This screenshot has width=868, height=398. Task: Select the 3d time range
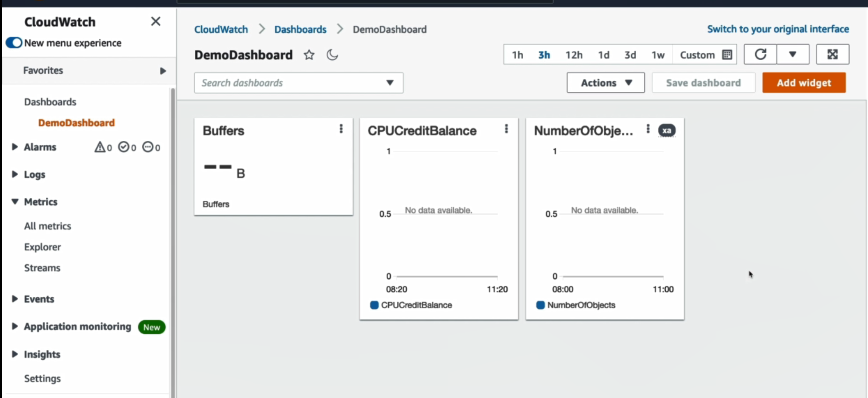630,55
